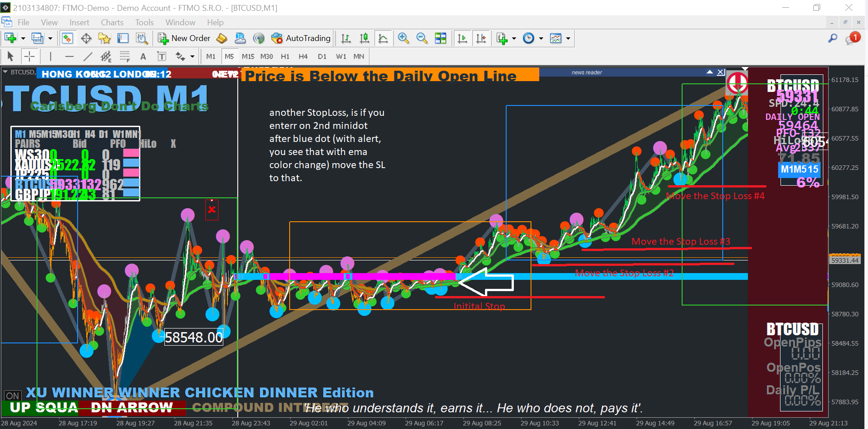Open the Tools menu
The image size is (868, 429).
[144, 23]
